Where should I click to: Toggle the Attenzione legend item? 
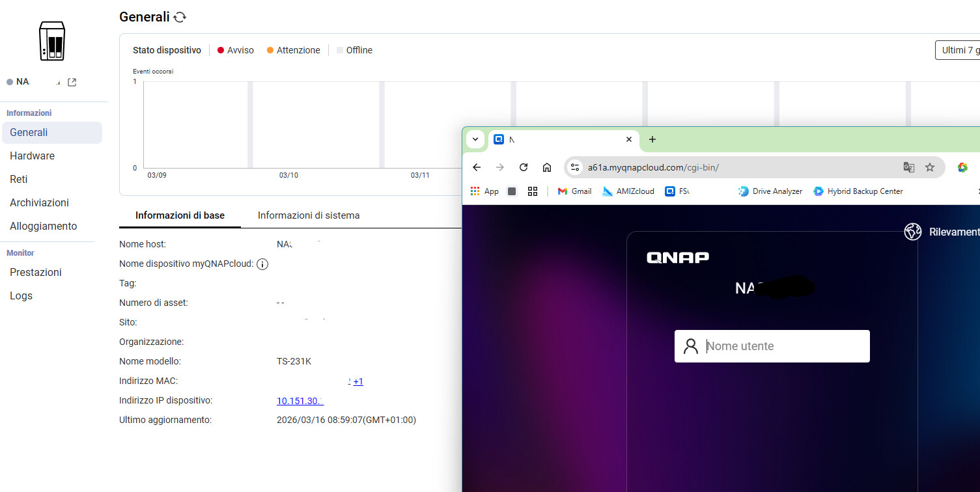coord(293,50)
